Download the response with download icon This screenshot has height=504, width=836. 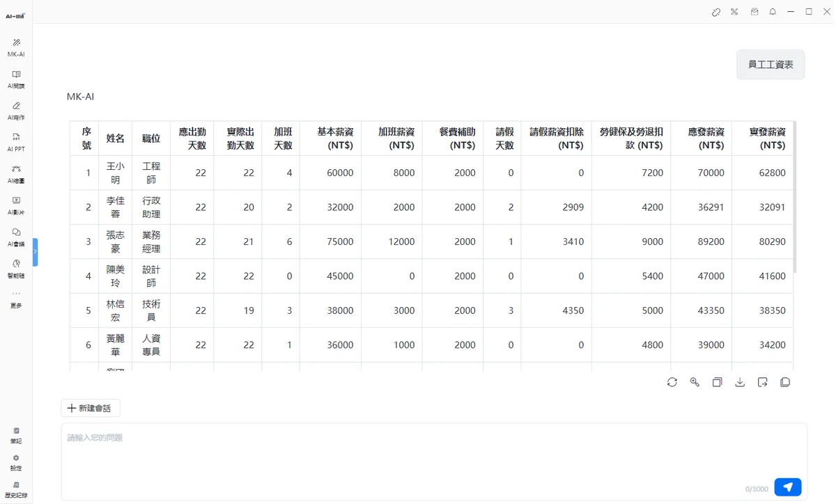pos(740,382)
